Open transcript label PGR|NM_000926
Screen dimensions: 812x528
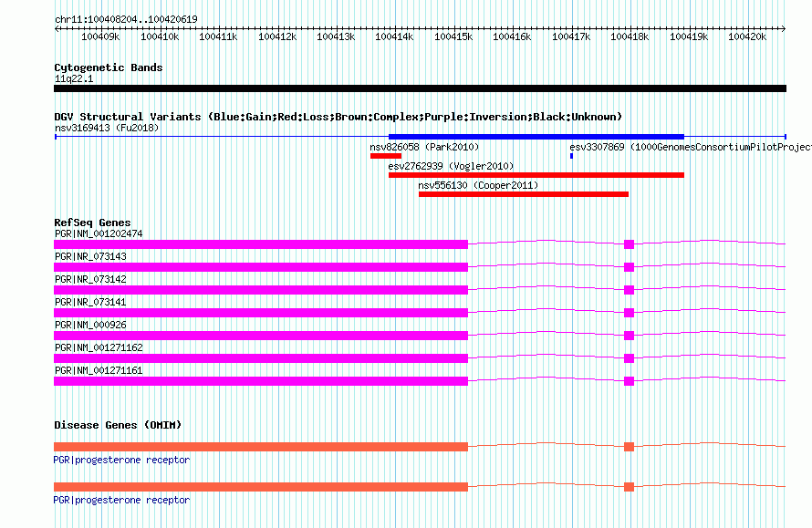click(x=90, y=325)
